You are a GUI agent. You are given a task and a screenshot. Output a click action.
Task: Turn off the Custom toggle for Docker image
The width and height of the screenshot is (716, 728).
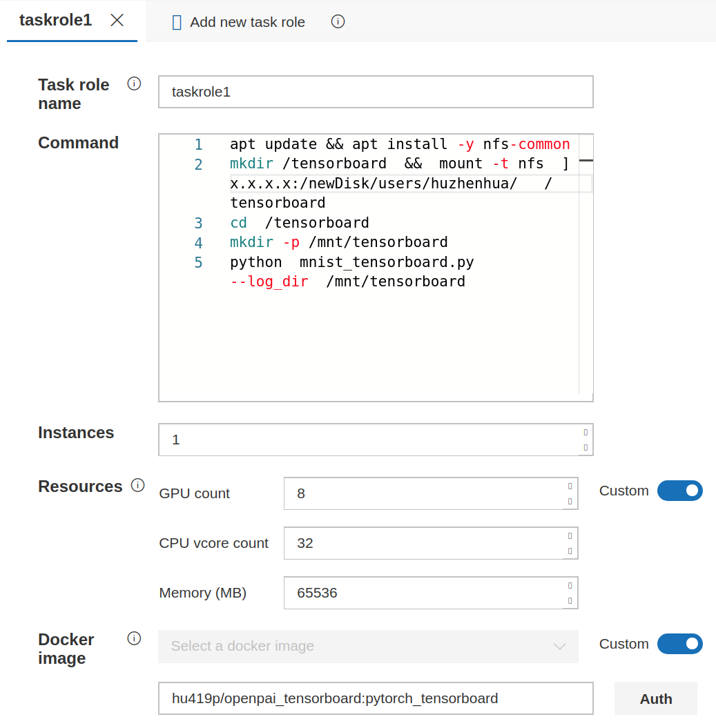[x=680, y=644]
